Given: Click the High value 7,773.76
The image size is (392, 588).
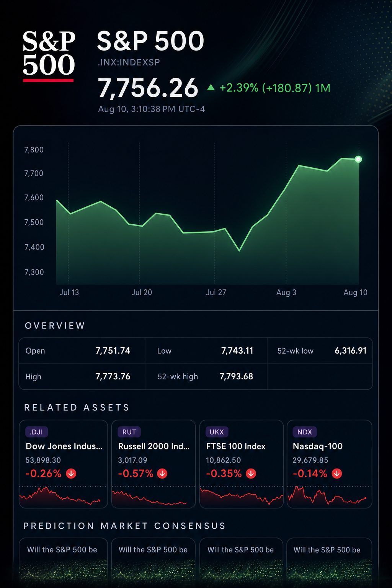Looking at the screenshot, I should [x=113, y=377].
